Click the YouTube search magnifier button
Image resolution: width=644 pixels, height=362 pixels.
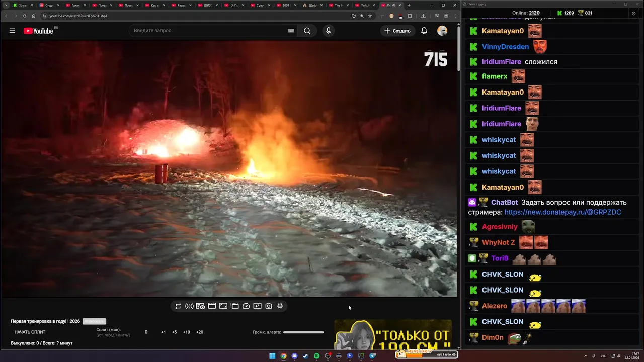[x=307, y=31]
